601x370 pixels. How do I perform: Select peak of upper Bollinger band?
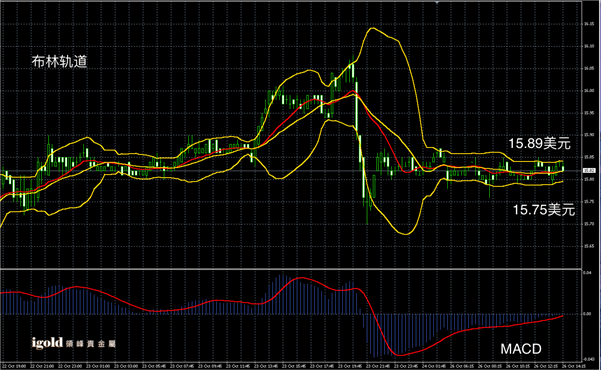[371, 28]
